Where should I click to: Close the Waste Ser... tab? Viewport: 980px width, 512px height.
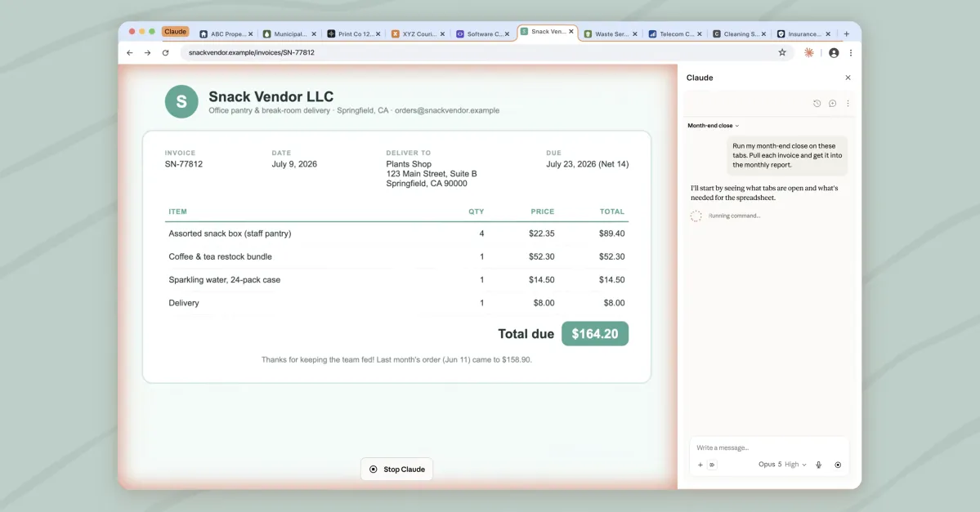point(635,34)
